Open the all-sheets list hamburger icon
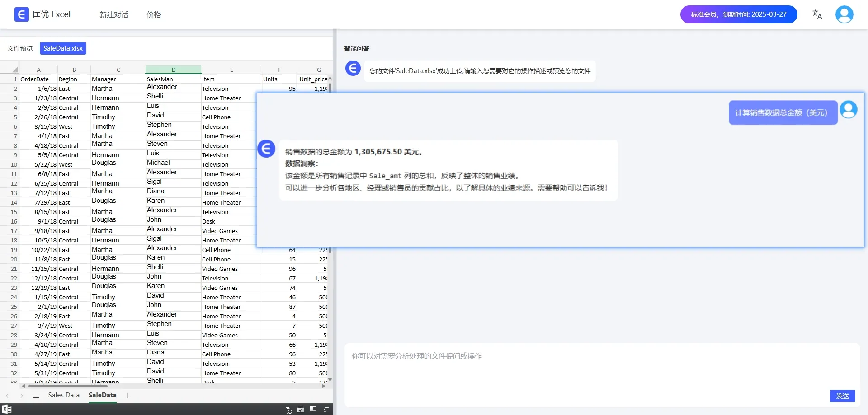Image resolution: width=868 pixels, height=415 pixels. click(x=36, y=396)
